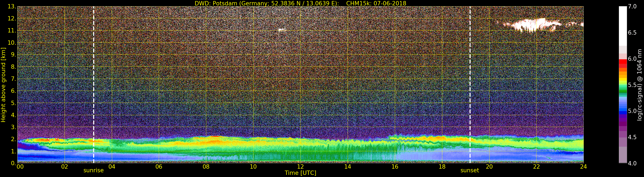Click the height axis tick label '6.'
The height and width of the screenshot is (177, 644).
coord(14,91)
